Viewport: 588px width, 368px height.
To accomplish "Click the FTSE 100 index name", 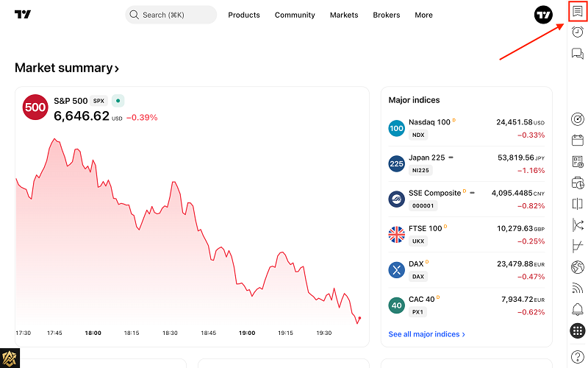I will click(426, 228).
